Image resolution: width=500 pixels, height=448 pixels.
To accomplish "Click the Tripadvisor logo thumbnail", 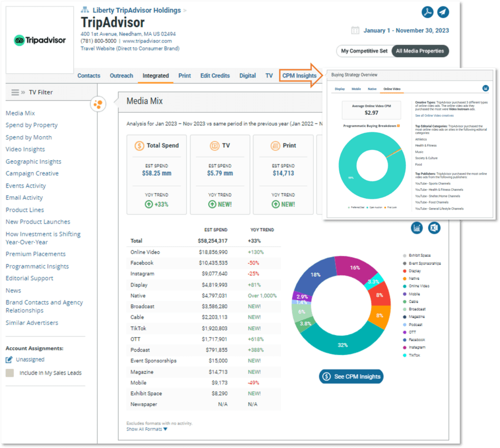I will point(40,40).
